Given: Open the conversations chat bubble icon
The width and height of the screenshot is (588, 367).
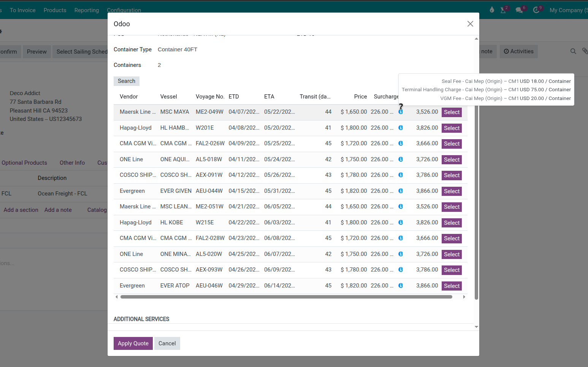Looking at the screenshot, I should [x=519, y=10].
